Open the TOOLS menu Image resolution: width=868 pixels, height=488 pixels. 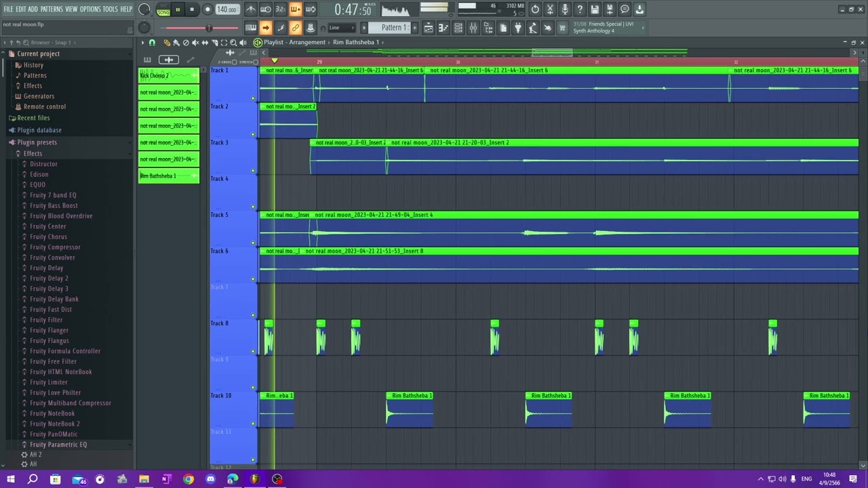point(111,9)
